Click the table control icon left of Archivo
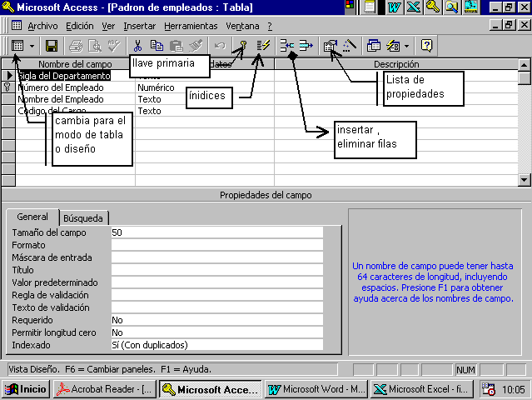 pyautogui.click(x=17, y=25)
